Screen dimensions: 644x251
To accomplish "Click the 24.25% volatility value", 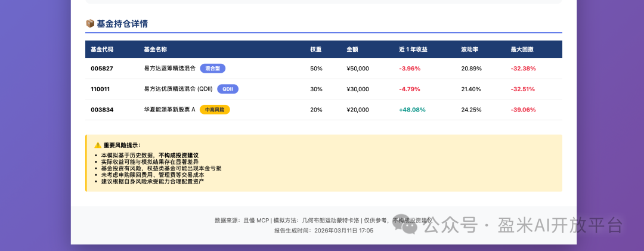I will [472, 110].
